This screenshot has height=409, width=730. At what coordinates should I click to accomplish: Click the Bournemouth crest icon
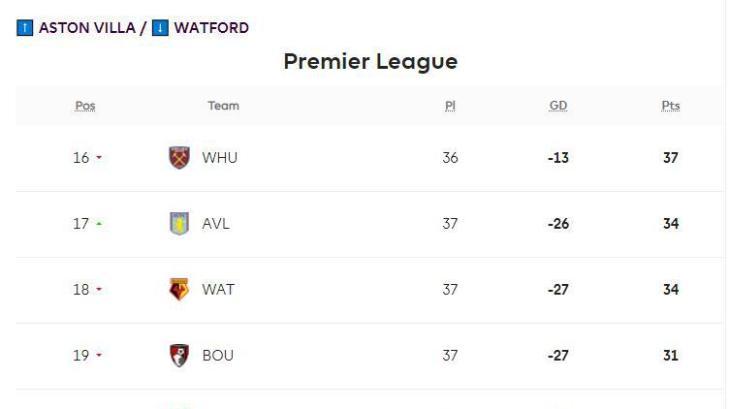(x=179, y=355)
